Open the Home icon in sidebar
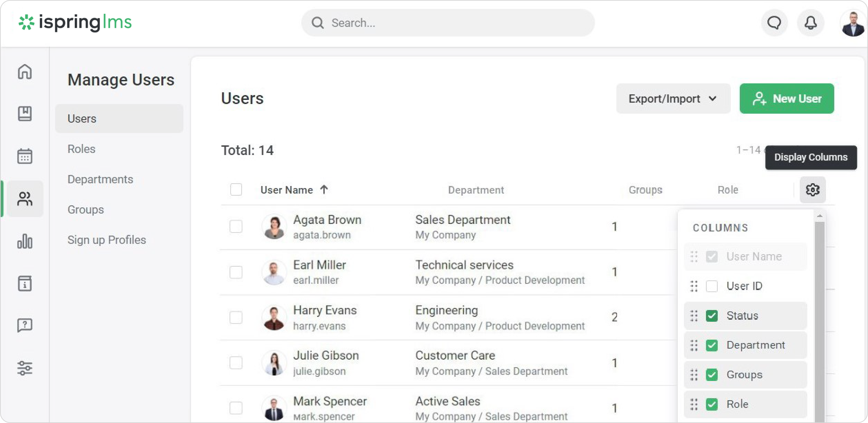Screen dimensions: 868x423 (25, 72)
